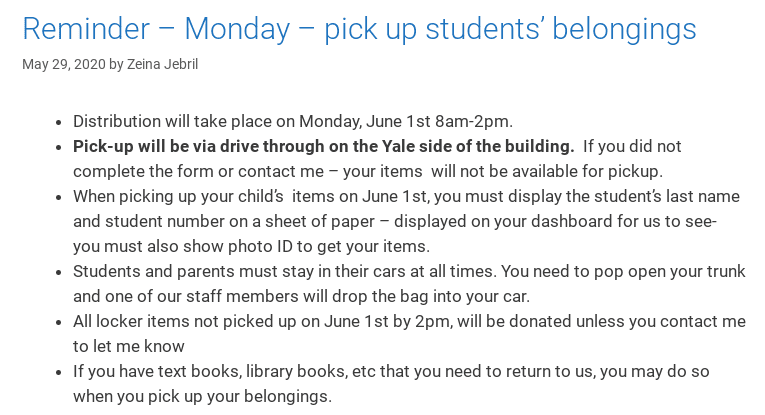Image resolution: width=765 pixels, height=415 pixels.
Task: Click the text '8am-2pm' in the first bullet
Action: (473, 121)
